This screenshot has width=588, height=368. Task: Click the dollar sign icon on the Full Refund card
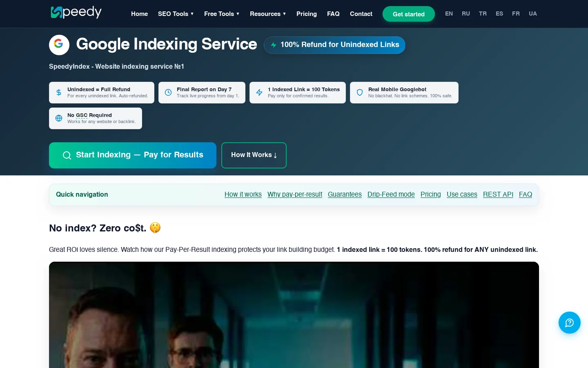[59, 92]
